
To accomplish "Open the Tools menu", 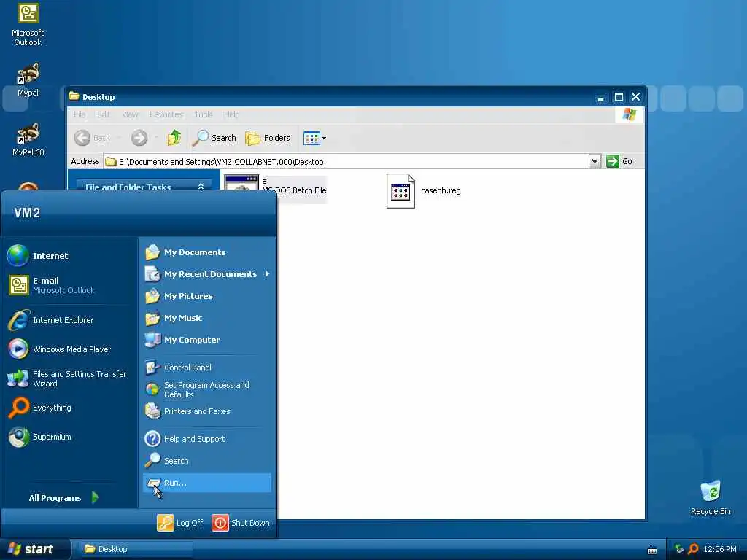I will [204, 114].
